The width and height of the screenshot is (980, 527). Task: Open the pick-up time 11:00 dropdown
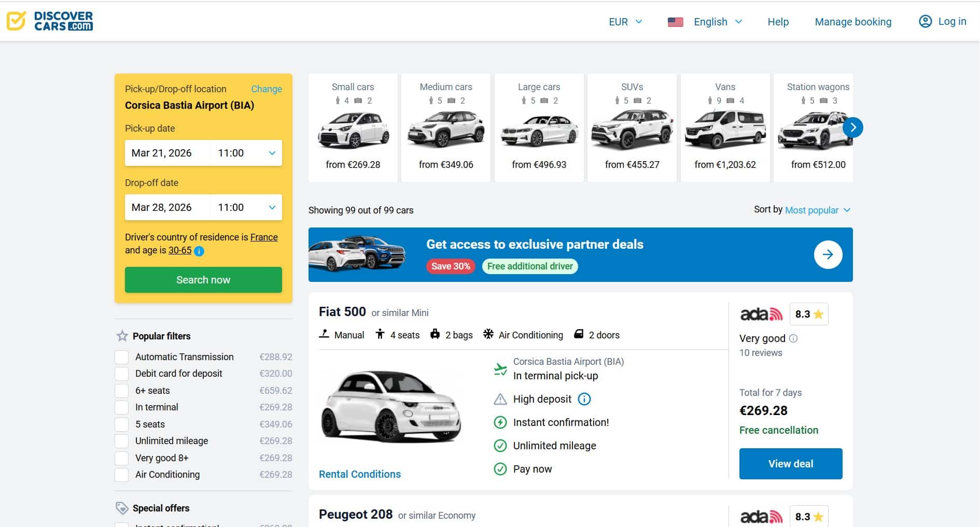246,153
